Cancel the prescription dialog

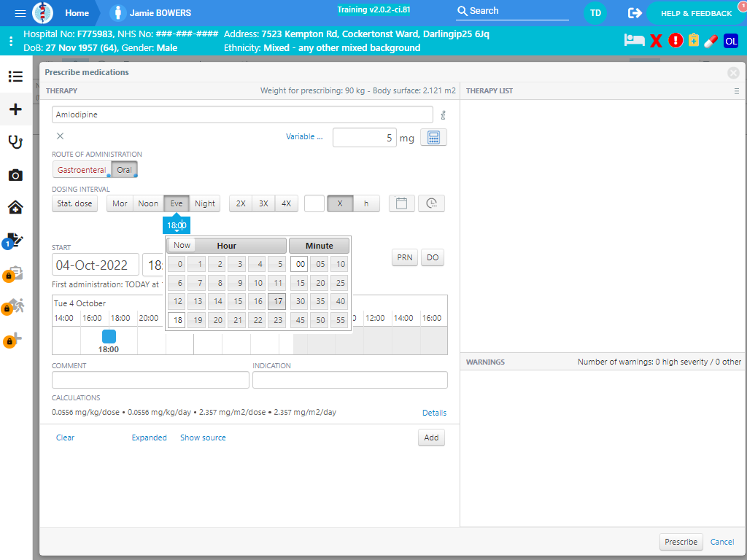click(722, 542)
